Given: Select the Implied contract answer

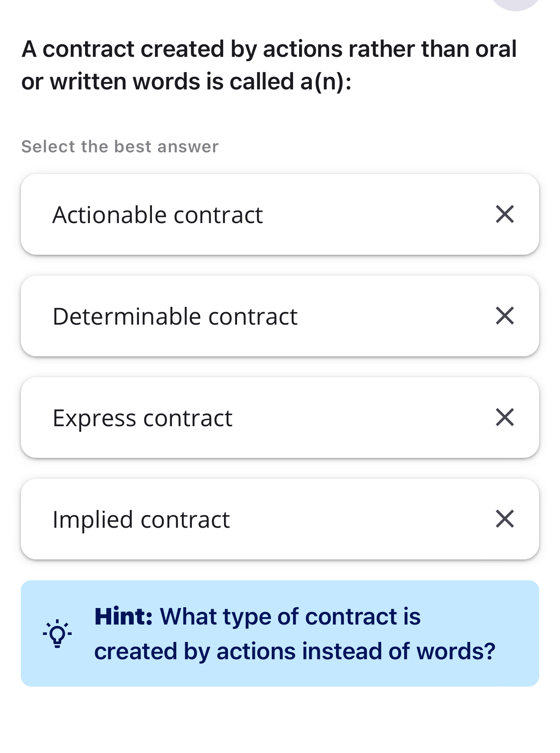Looking at the screenshot, I should (x=217, y=519).
